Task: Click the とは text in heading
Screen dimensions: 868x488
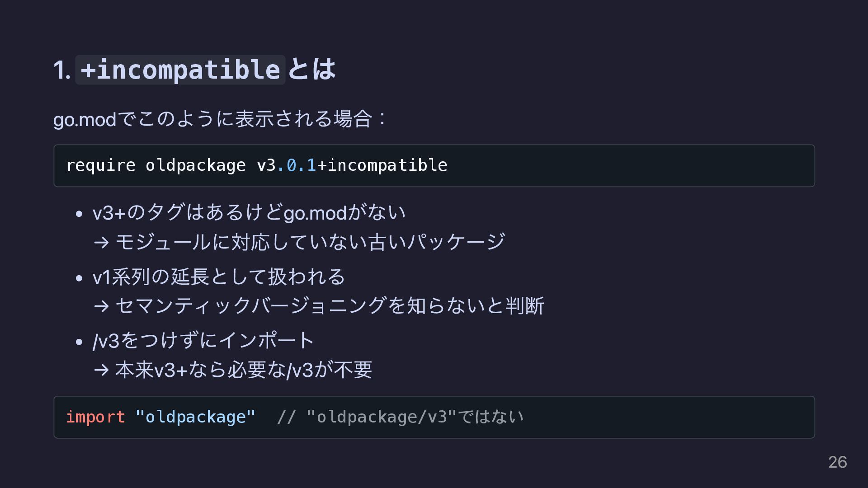Action: pyautogui.click(x=311, y=70)
